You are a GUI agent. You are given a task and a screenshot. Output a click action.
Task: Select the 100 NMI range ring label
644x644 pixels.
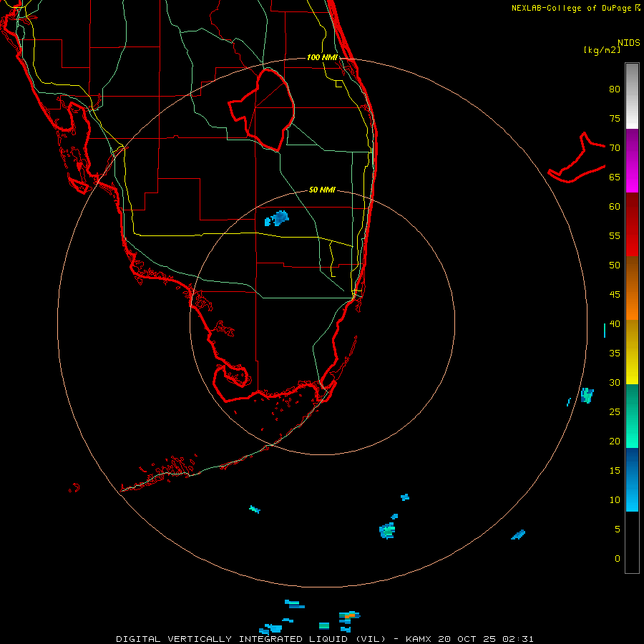click(322, 57)
